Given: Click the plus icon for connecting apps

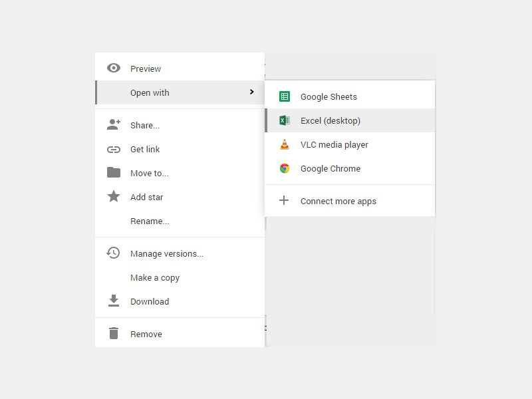Looking at the screenshot, I should 284,200.
